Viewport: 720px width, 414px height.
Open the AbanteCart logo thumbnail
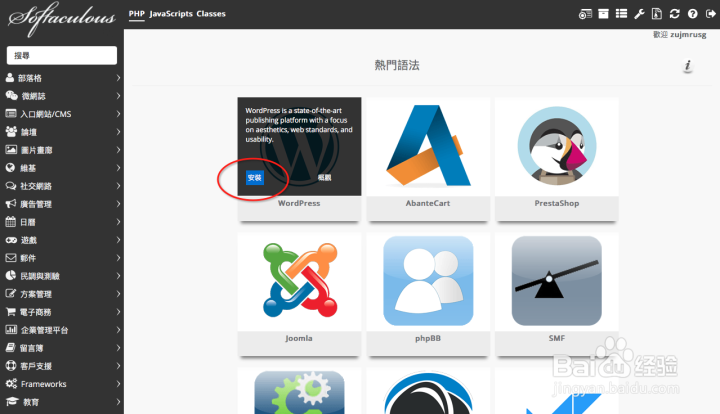(x=428, y=146)
